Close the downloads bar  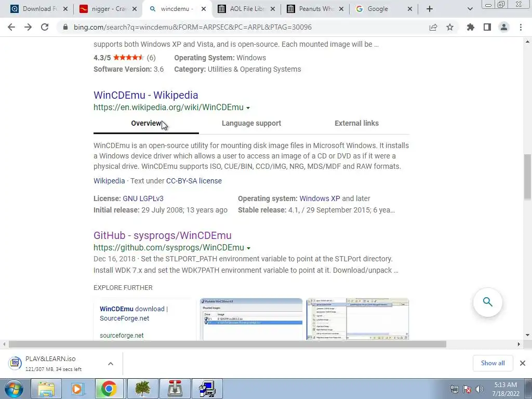[x=523, y=363]
